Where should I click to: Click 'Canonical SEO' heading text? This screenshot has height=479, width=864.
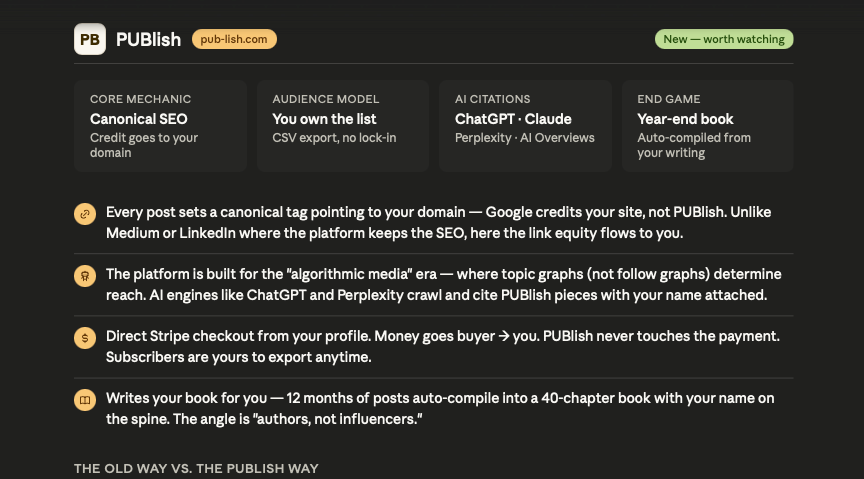139,119
